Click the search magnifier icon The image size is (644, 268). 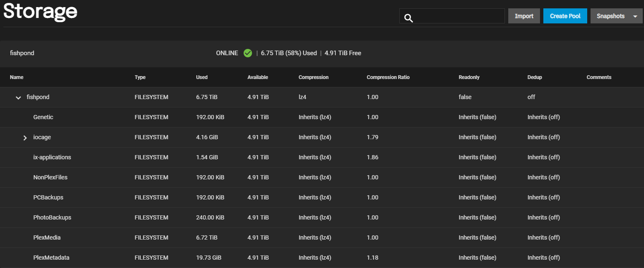[x=409, y=18]
